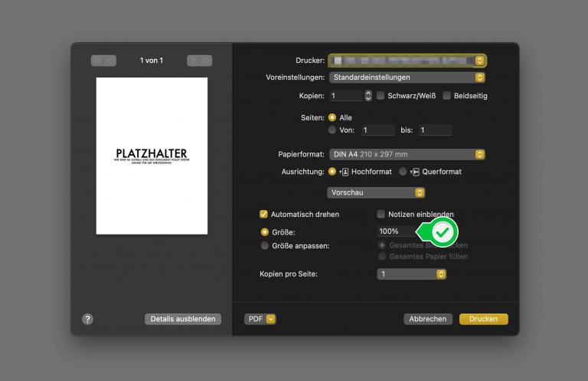
Task: Click the PLATZHALTER page preview thumbnail
Action: [x=152, y=156]
